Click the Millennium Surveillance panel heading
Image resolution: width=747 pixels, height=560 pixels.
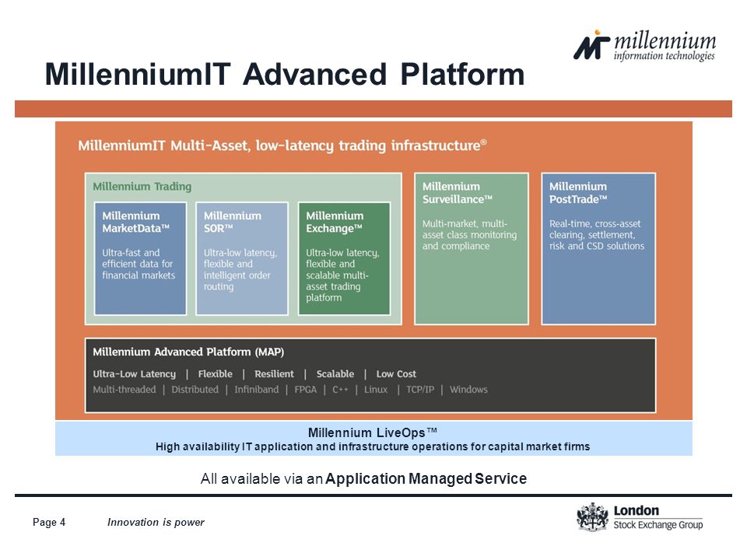click(x=457, y=193)
